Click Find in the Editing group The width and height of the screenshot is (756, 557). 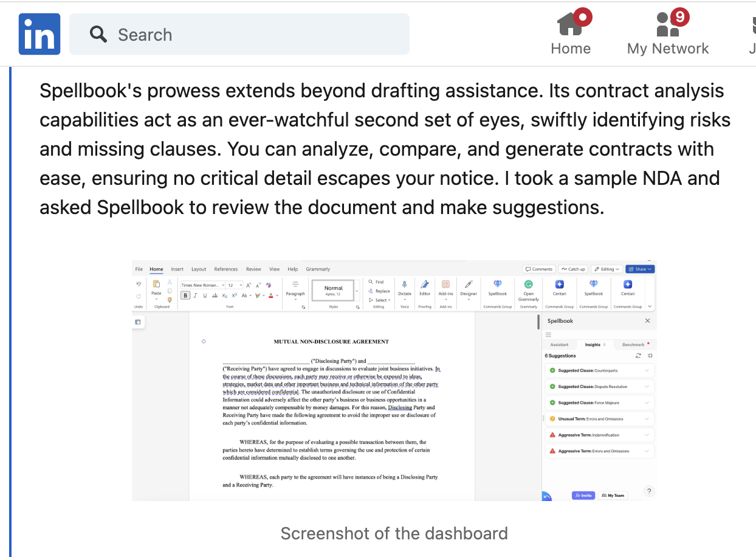[x=376, y=282]
